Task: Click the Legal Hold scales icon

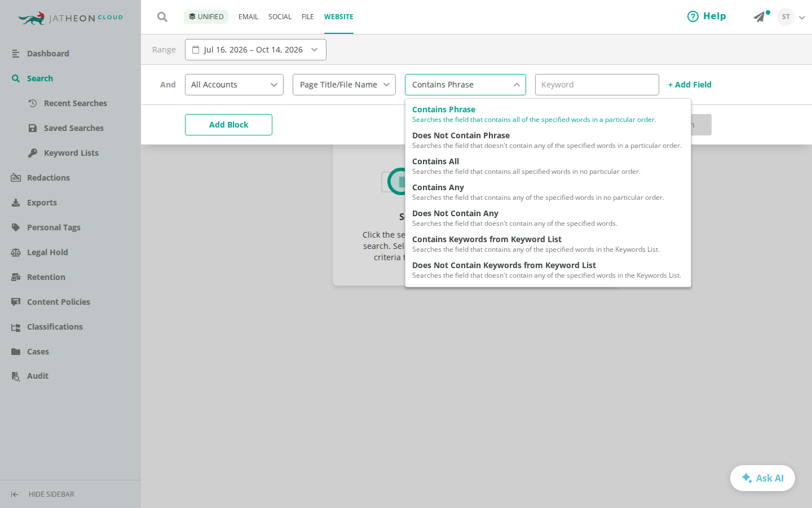Action: (x=16, y=252)
